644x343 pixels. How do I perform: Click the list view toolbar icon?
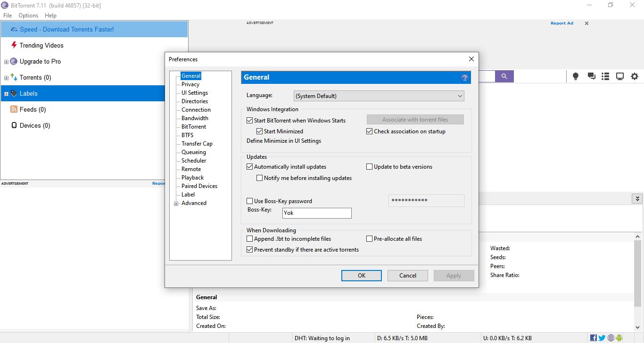click(x=606, y=76)
